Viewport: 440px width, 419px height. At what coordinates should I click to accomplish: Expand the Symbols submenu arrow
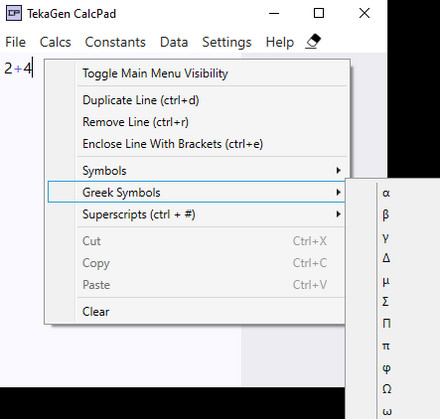tap(338, 170)
